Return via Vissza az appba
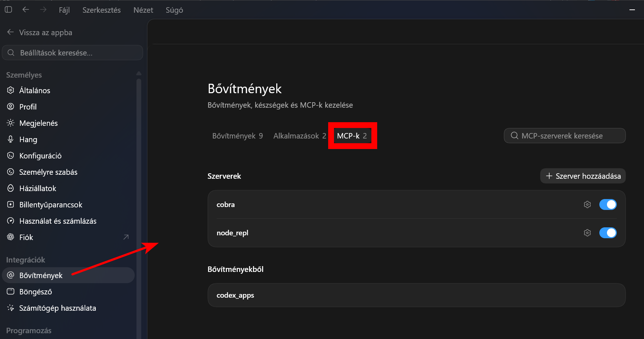Screen dimensions: 644x339 (x=40, y=33)
